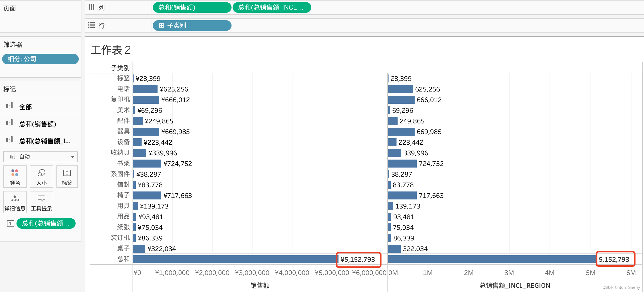Viewport: 644px width, 292px height.
Task: Select the 总和(销售额) marks section
Action: point(37,124)
